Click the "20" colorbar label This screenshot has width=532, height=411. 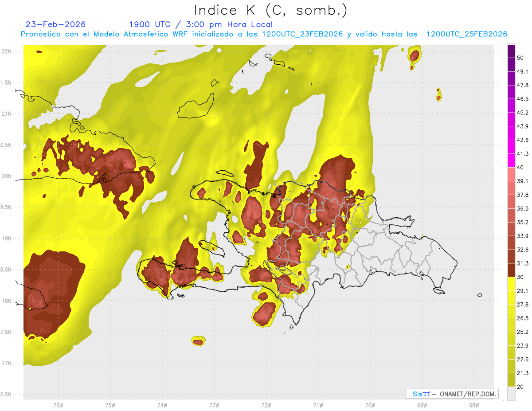(520, 387)
